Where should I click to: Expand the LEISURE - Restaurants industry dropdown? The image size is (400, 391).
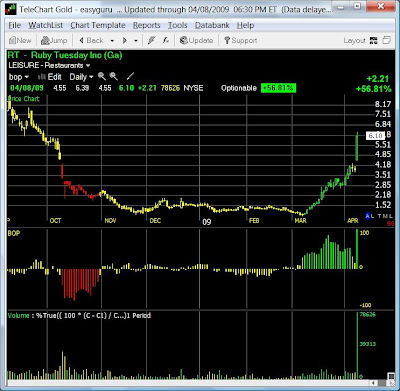tap(88, 66)
